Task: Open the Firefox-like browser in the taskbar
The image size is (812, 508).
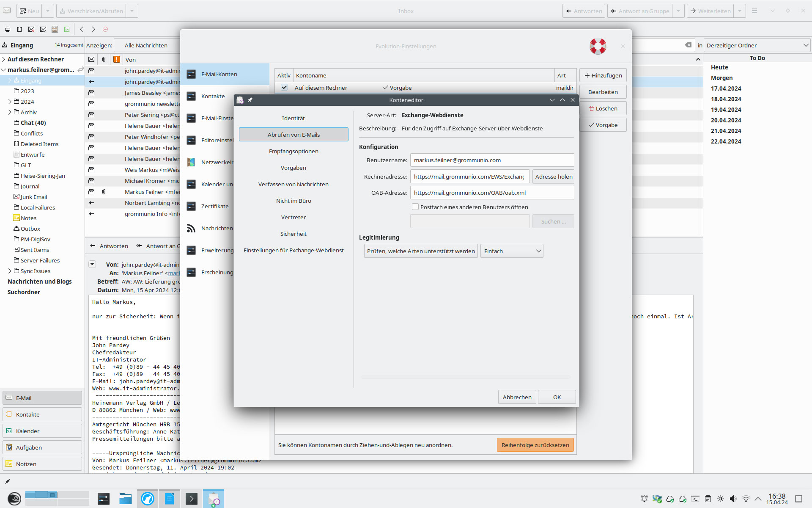Action: coord(148,499)
